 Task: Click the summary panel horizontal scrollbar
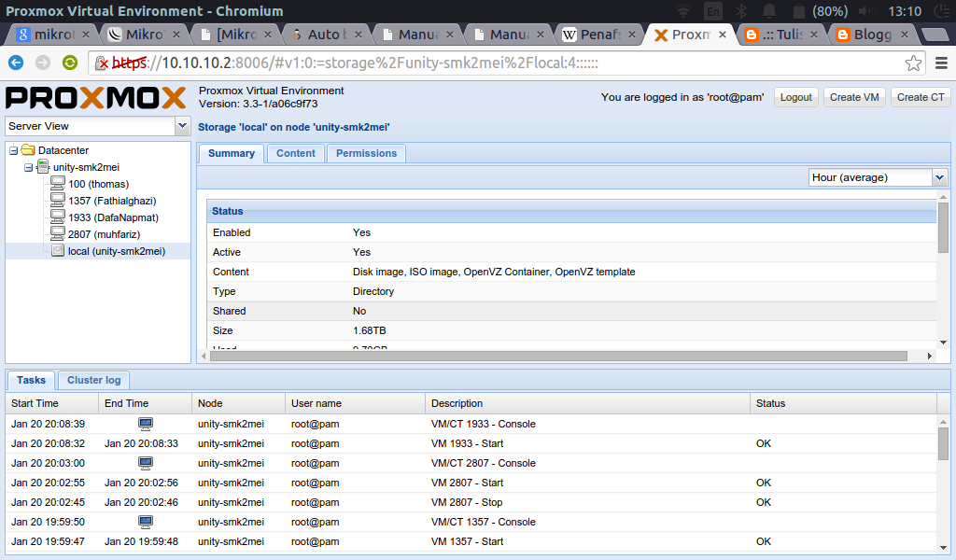point(558,356)
